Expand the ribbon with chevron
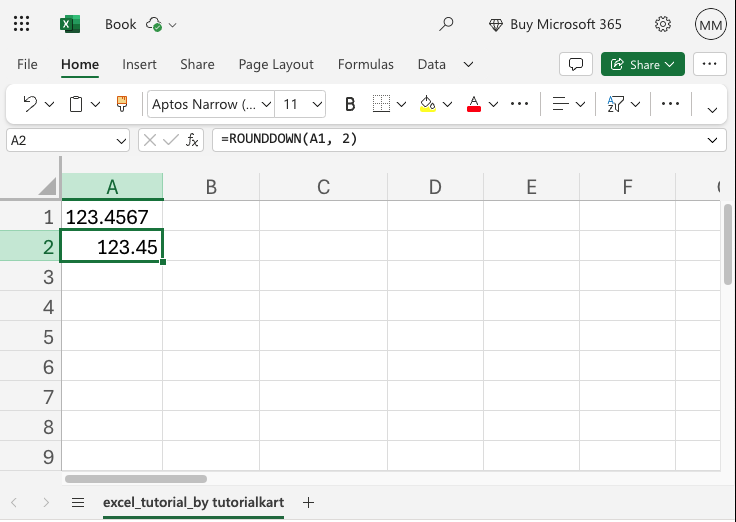 [712, 110]
